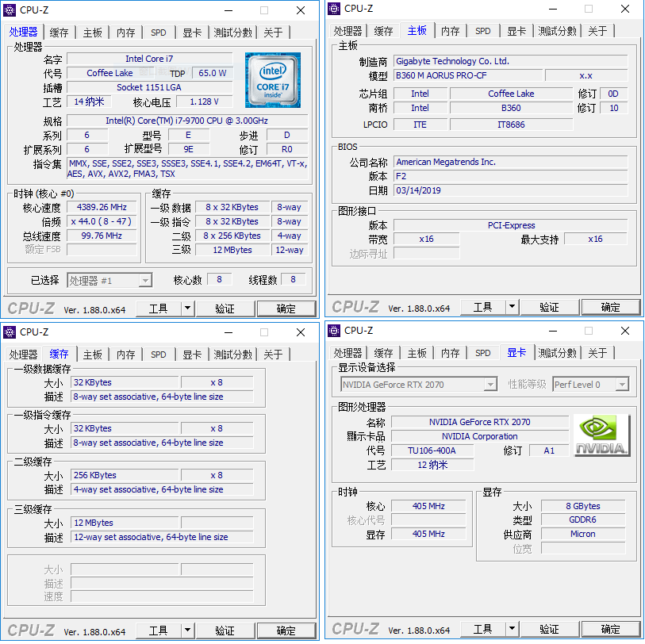Click the GPU code name TU106-400A
Image resolution: width=645 pixels, height=644 pixels.
pos(432,450)
